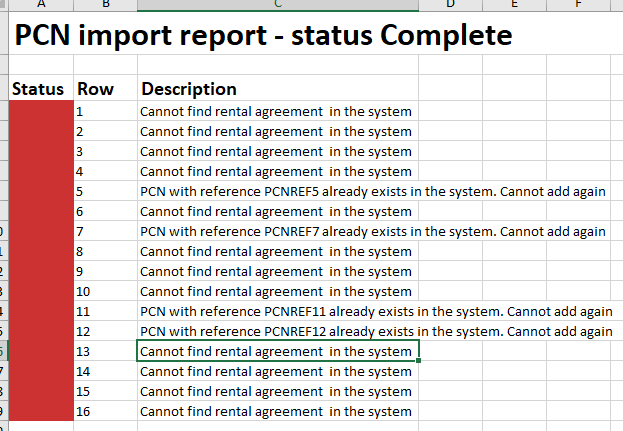The image size is (623, 431).
Task: Select column E header
Action: click(x=515, y=5)
